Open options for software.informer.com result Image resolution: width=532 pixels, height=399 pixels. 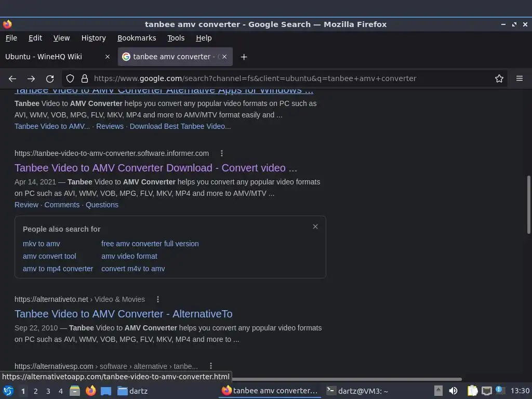click(x=221, y=153)
